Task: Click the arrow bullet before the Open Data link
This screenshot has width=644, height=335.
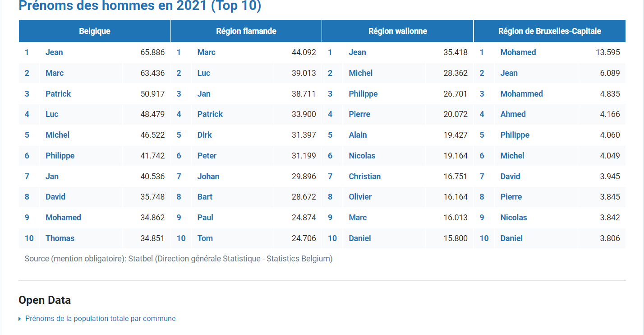Action: pos(20,319)
